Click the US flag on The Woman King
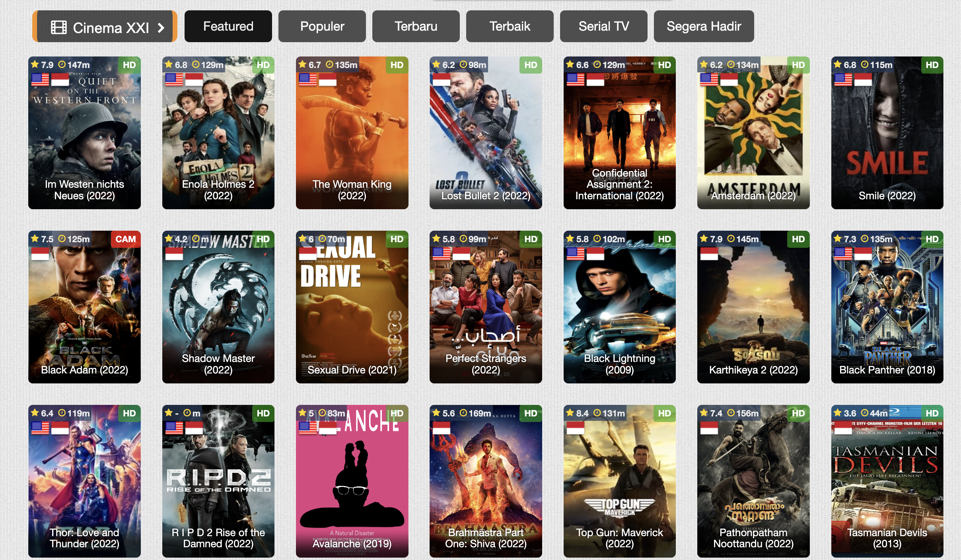This screenshot has height=560, width=961. pos(308,80)
